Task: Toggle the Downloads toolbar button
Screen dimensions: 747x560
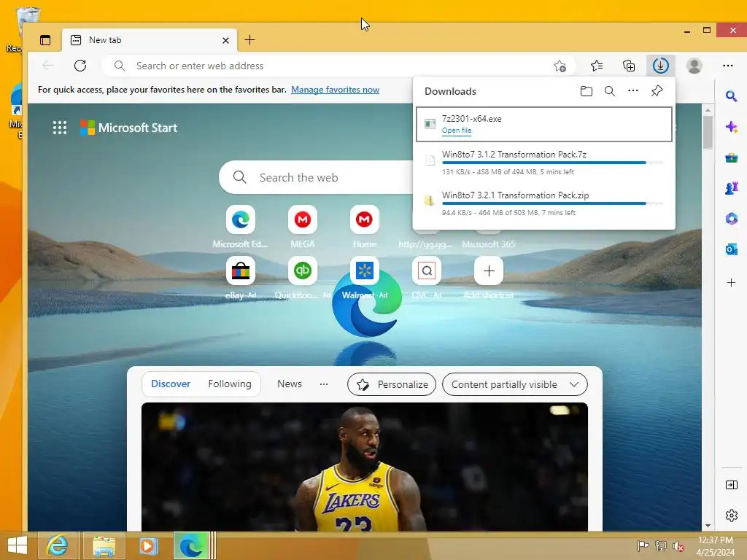Action: pos(660,66)
